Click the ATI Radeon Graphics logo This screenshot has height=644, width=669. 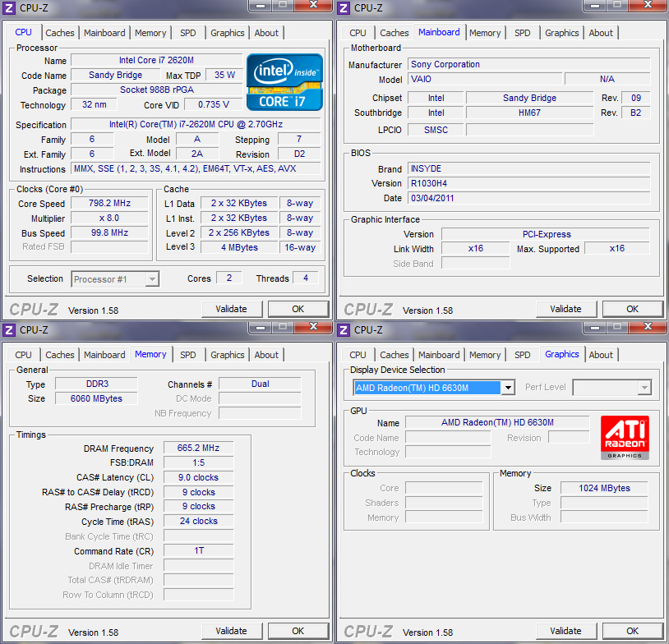[625, 438]
